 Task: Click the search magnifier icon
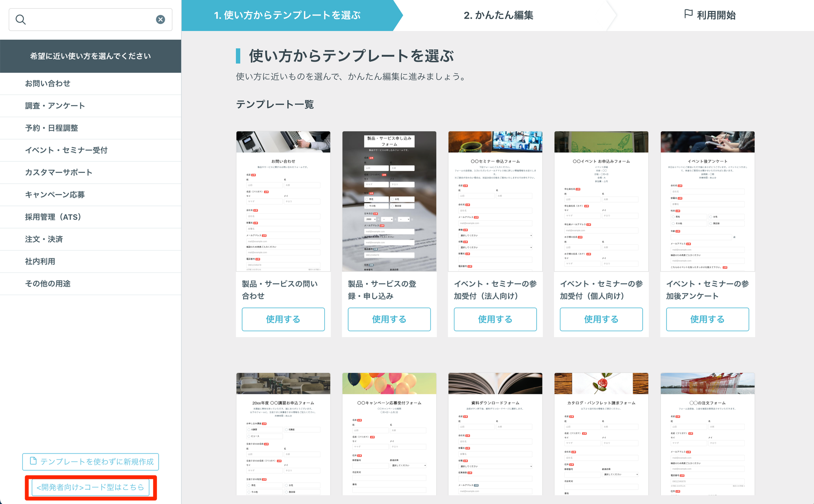point(21,19)
